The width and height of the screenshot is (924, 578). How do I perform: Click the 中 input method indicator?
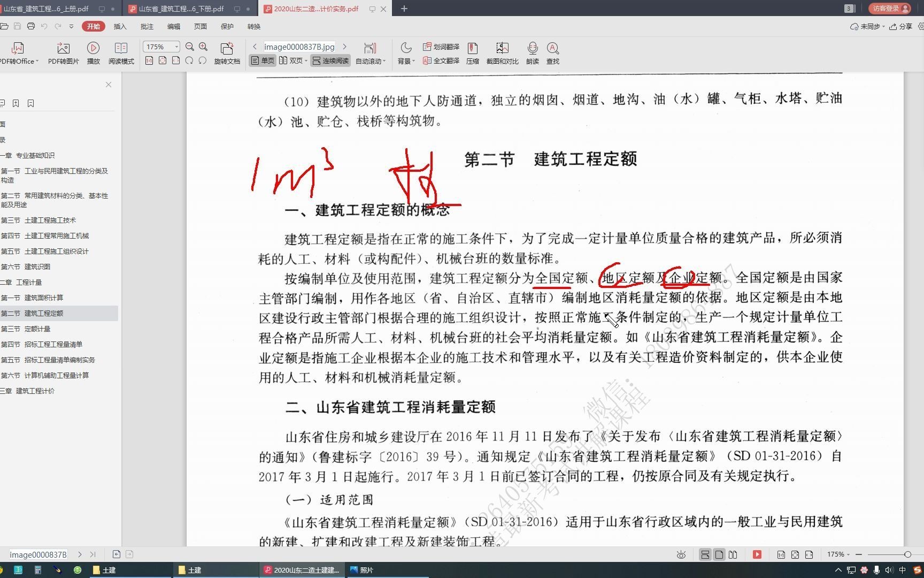tap(903, 571)
